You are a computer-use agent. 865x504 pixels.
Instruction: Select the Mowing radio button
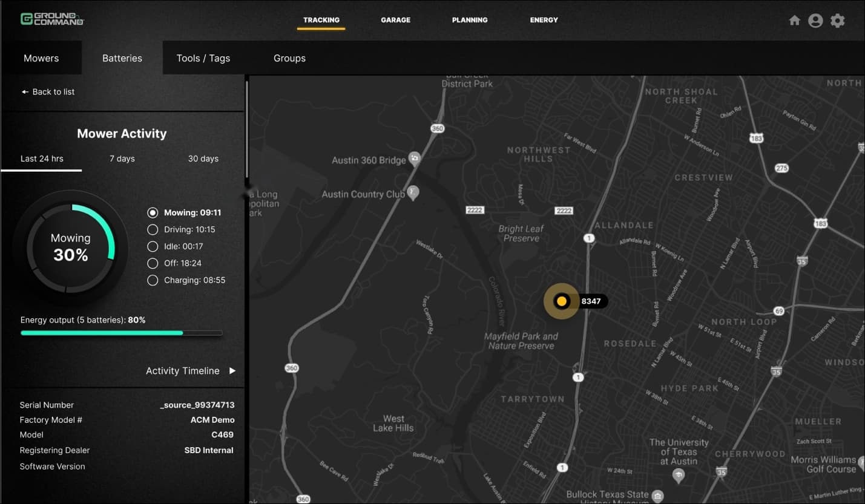[x=153, y=212]
